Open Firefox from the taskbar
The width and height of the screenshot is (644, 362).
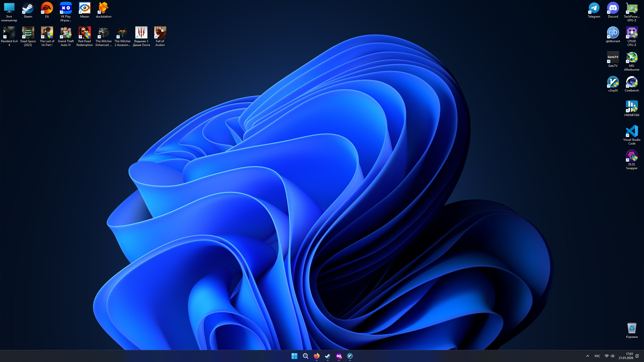click(x=316, y=356)
